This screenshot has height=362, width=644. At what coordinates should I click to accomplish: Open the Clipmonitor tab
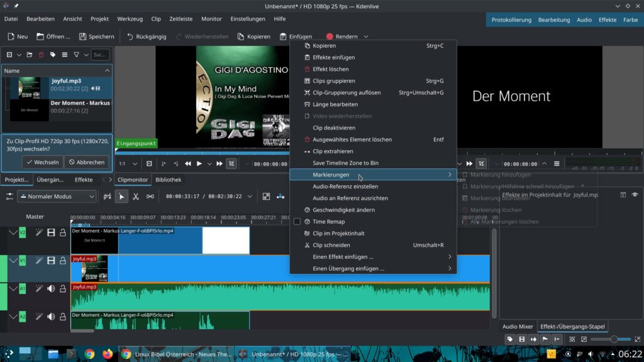(133, 180)
